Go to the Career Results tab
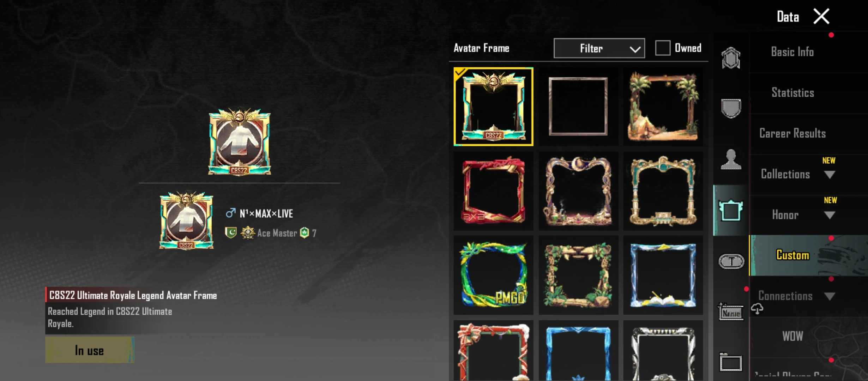Screen dimensions: 868x381 coord(792,133)
